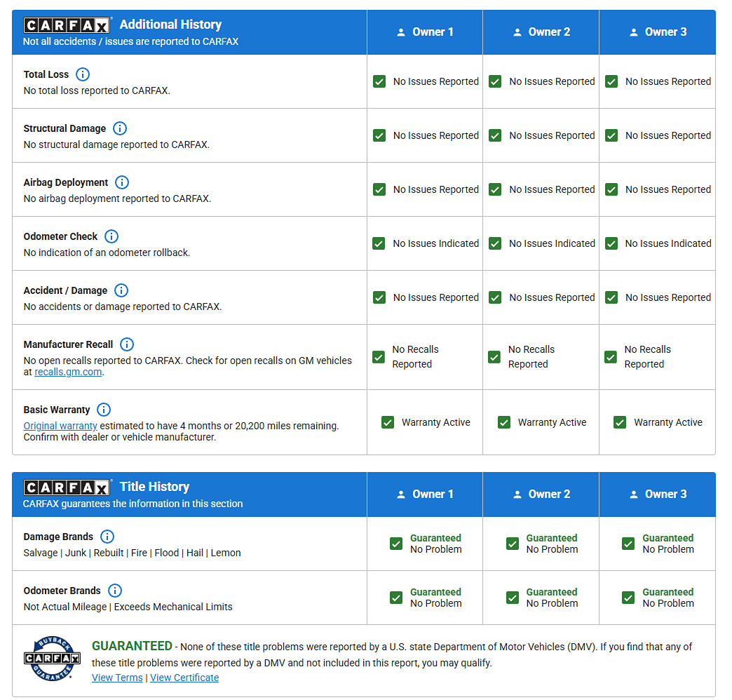Click the CARFAX Buyback Guarantee badge

(53, 659)
